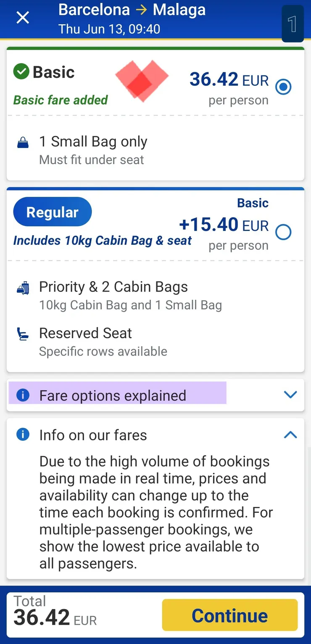
Task: Open the Fare options explained row
Action: (x=113, y=395)
